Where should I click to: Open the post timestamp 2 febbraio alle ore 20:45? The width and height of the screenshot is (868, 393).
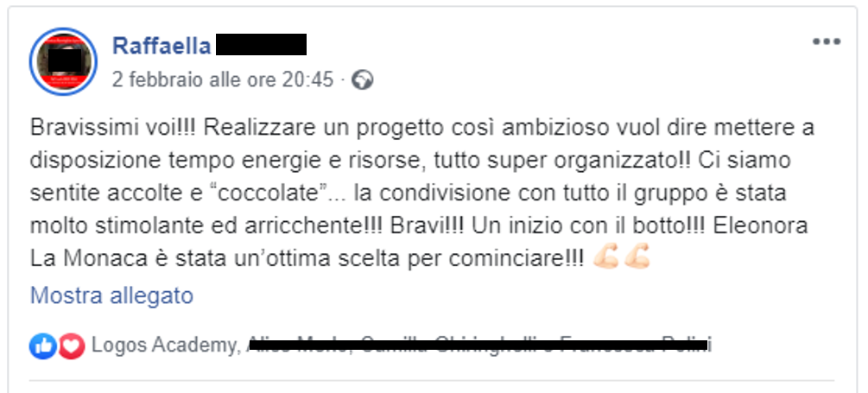223,80
